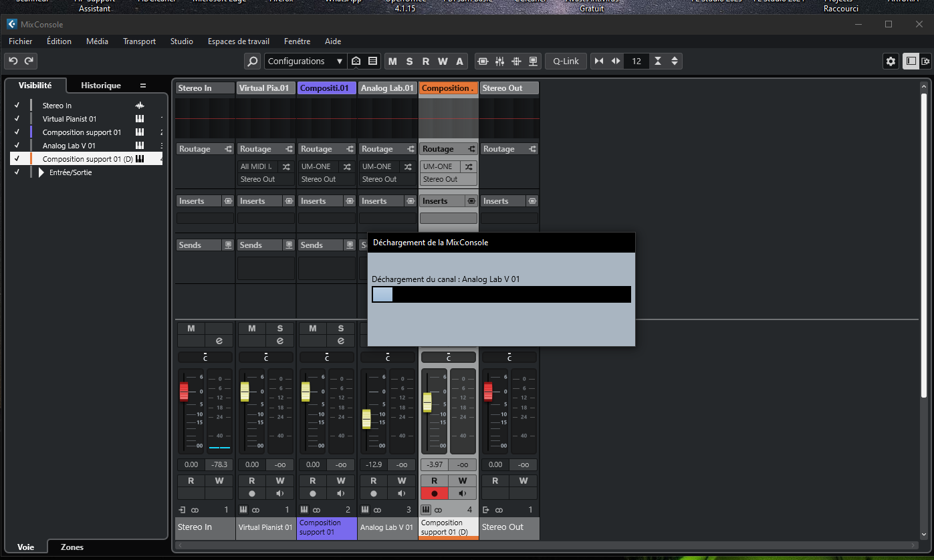The image size is (934, 560).
Task: Click the Q-Link button
Action: click(x=566, y=61)
